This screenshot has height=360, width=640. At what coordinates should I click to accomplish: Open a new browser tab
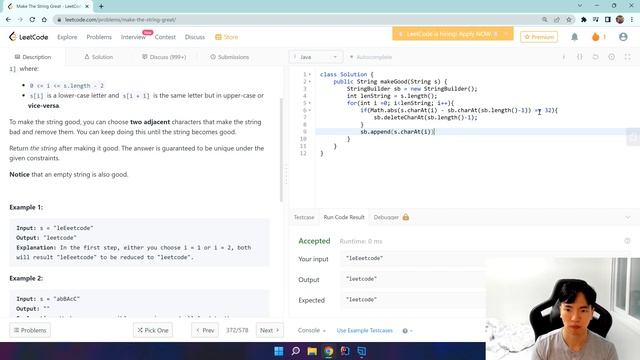pyautogui.click(x=101, y=6)
